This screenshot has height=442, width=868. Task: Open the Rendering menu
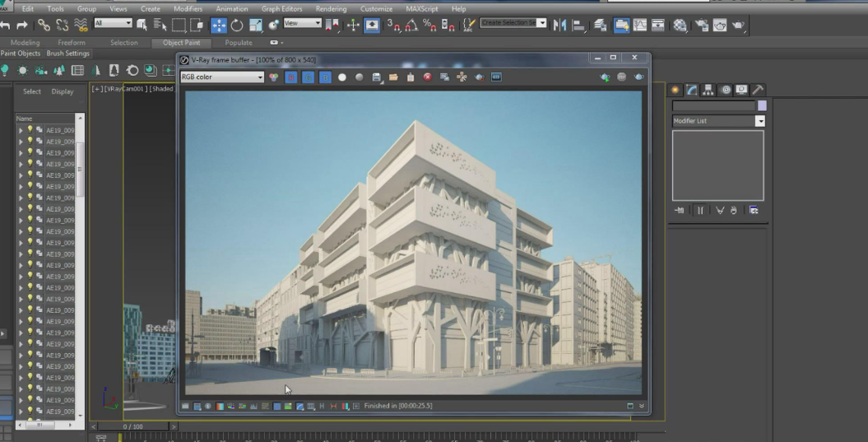click(331, 9)
